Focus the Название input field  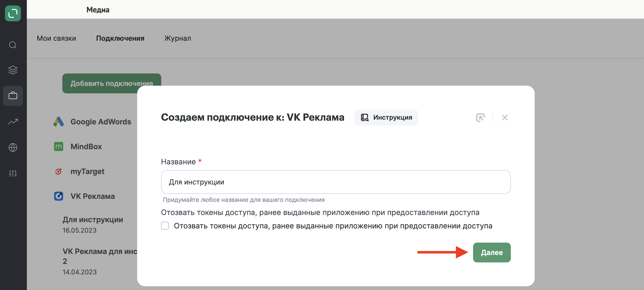[x=335, y=182]
